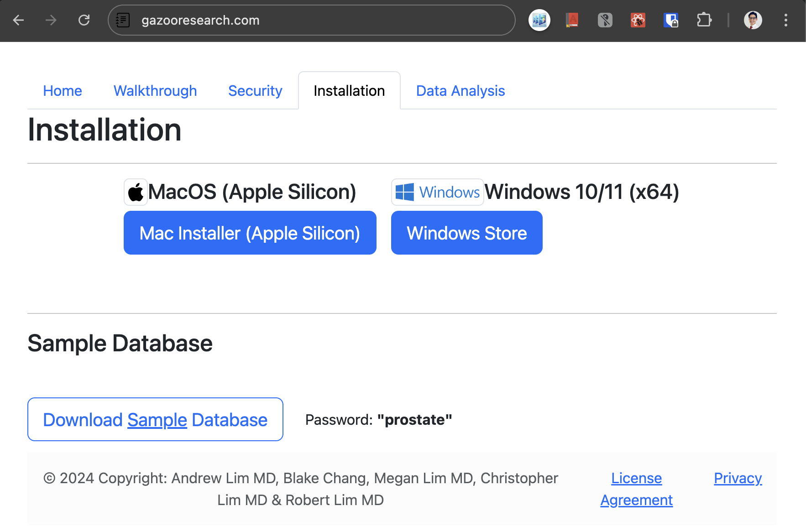Image resolution: width=806 pixels, height=532 pixels.
Task: Open the user profile avatar
Action: coord(753,20)
